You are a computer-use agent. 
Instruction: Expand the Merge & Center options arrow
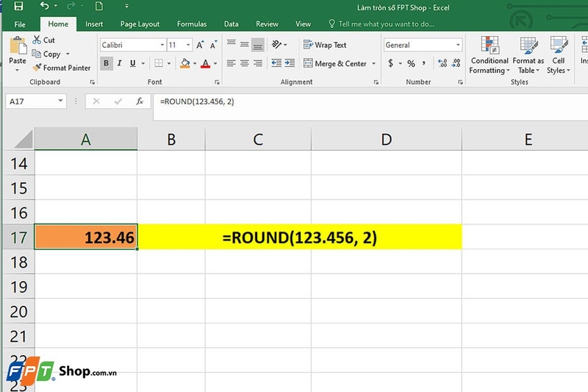click(x=374, y=64)
